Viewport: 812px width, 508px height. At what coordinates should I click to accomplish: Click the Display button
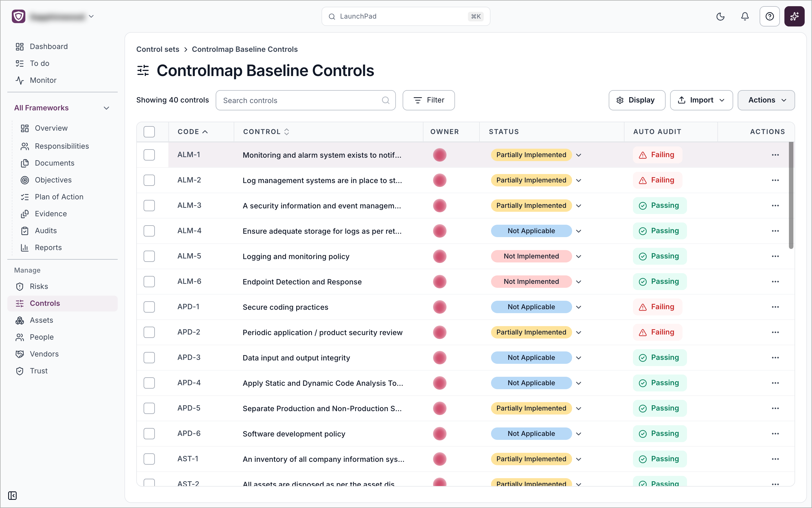point(637,100)
